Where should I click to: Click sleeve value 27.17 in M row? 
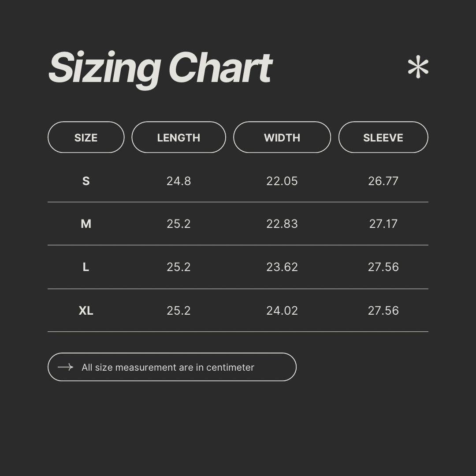pyautogui.click(x=383, y=224)
